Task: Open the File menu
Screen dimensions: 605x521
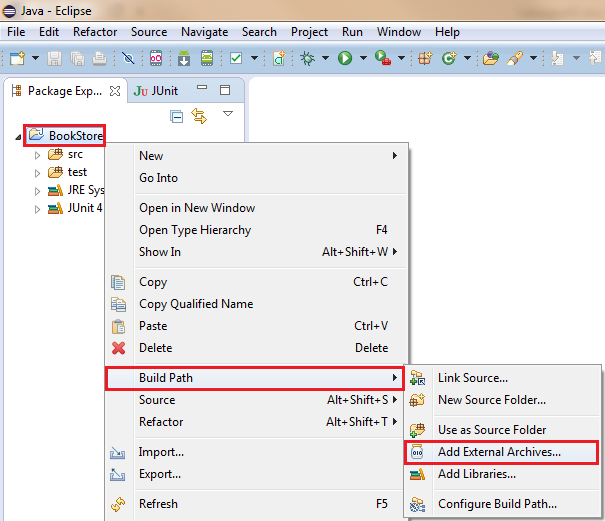Action: [16, 32]
